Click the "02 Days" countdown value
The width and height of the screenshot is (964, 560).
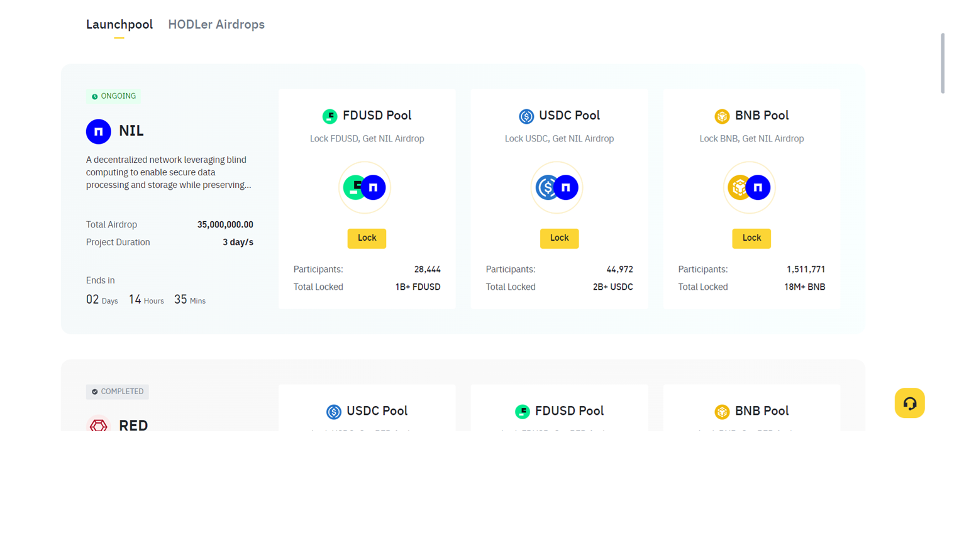[x=102, y=300]
